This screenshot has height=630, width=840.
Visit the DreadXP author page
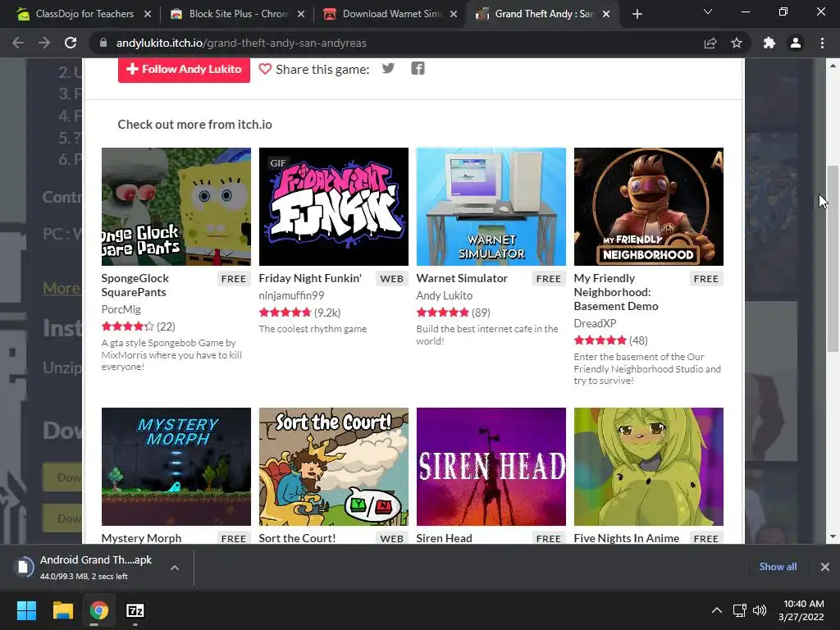595,323
